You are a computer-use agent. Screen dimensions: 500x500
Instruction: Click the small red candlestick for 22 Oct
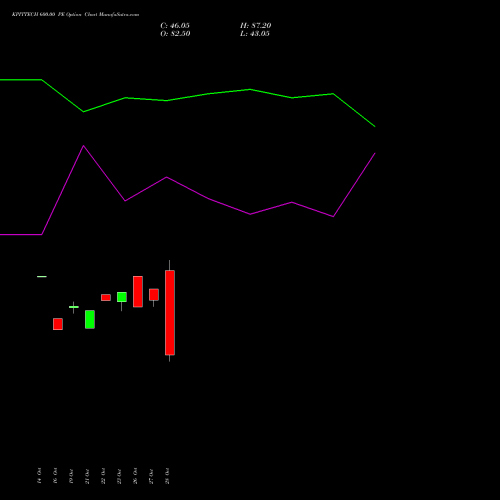106,297
